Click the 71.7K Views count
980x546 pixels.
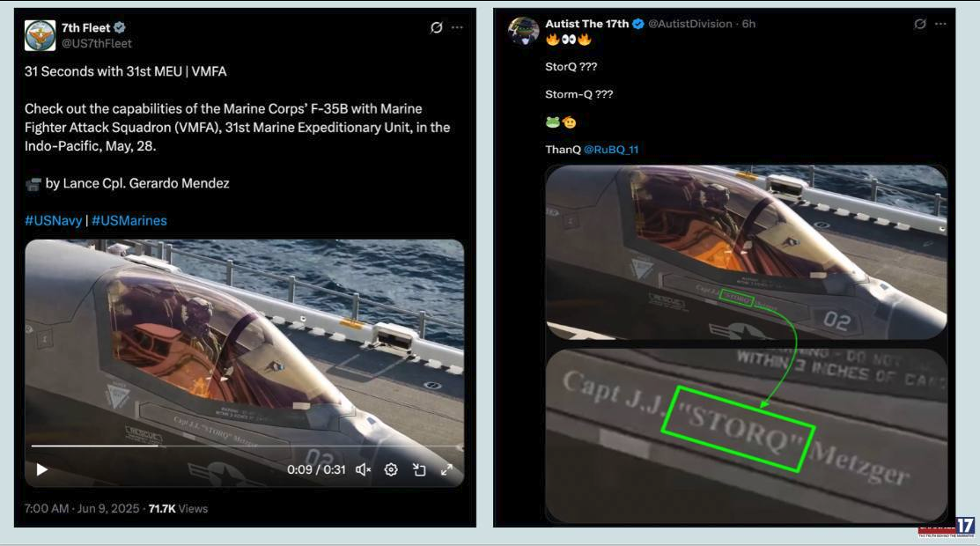[x=178, y=508]
